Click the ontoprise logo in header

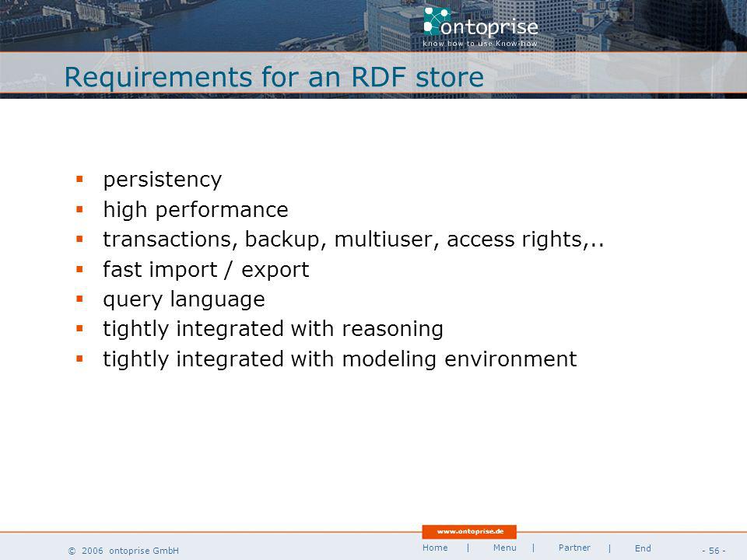coord(481,22)
